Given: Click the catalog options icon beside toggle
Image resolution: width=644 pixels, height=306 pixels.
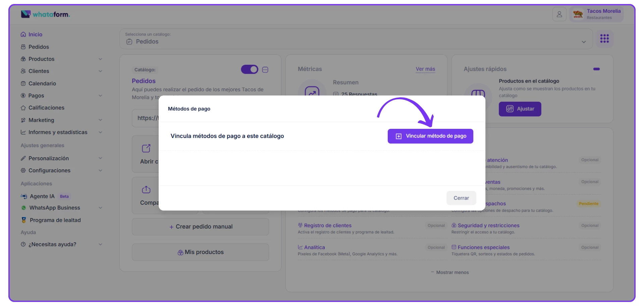Looking at the screenshot, I should point(265,70).
